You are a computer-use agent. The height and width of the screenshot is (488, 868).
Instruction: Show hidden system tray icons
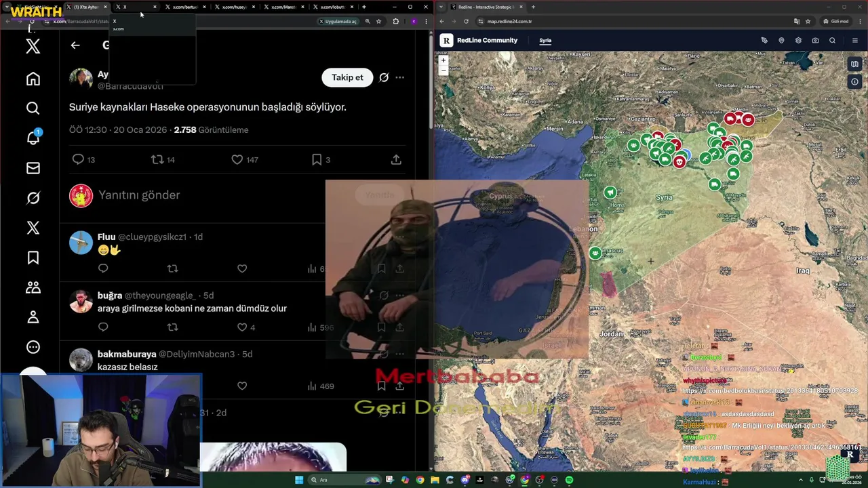tap(801, 480)
